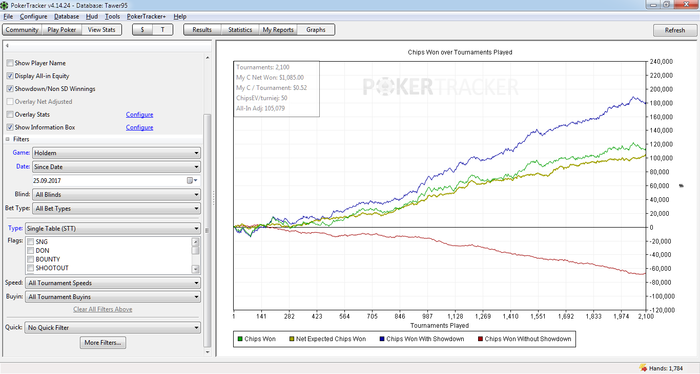Screen dimensions: 700x374
Task: Click Clear All Filters Above link
Action: pos(103,309)
